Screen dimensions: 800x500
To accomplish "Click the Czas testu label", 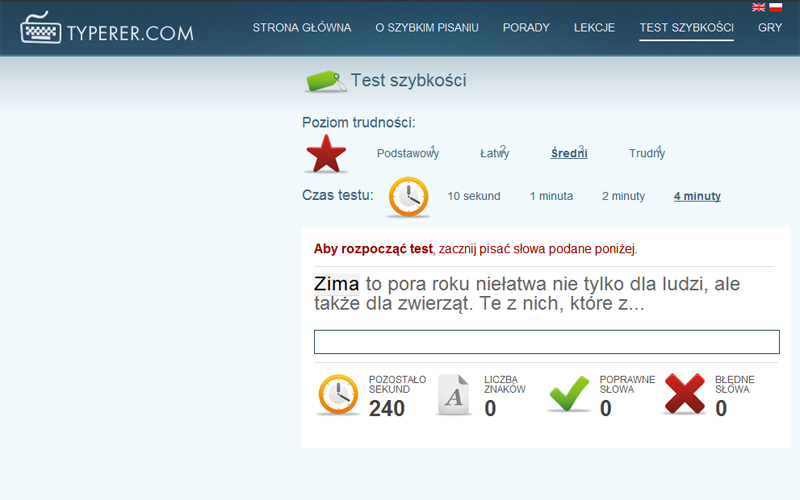I will tap(337, 195).
